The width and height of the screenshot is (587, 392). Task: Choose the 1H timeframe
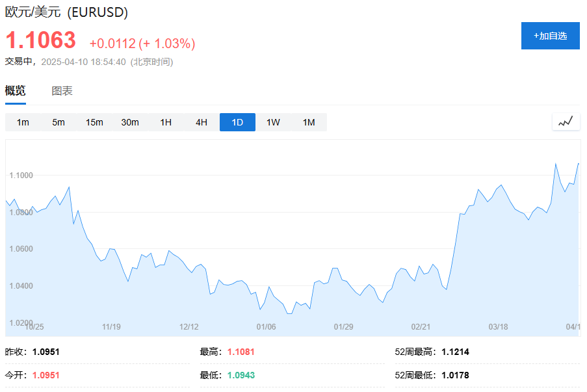pos(166,122)
